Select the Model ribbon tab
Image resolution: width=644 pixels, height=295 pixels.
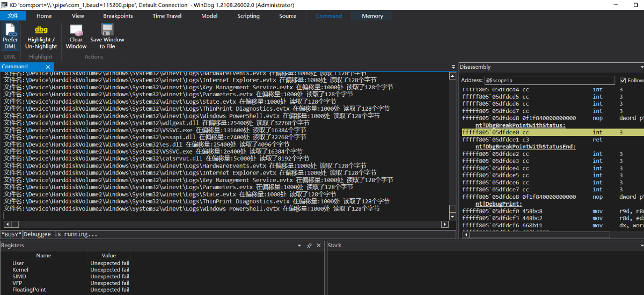209,16
